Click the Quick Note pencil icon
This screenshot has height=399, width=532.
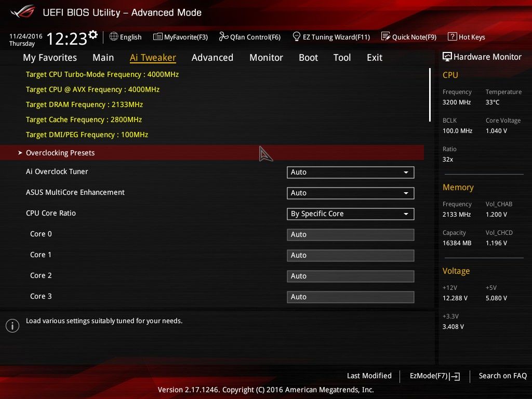(385, 36)
